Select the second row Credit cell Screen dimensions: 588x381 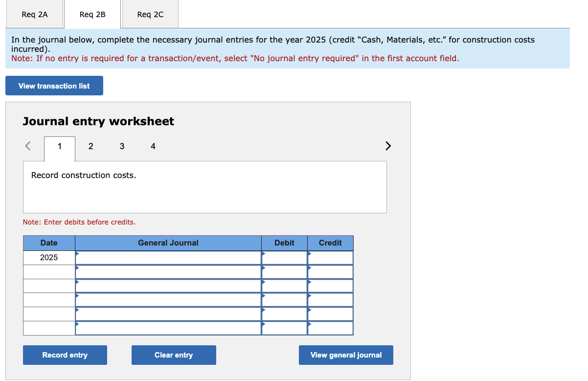pyautogui.click(x=330, y=271)
